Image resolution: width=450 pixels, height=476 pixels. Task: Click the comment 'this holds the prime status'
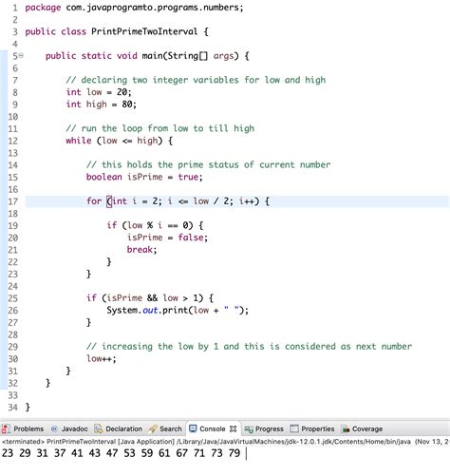pos(208,164)
